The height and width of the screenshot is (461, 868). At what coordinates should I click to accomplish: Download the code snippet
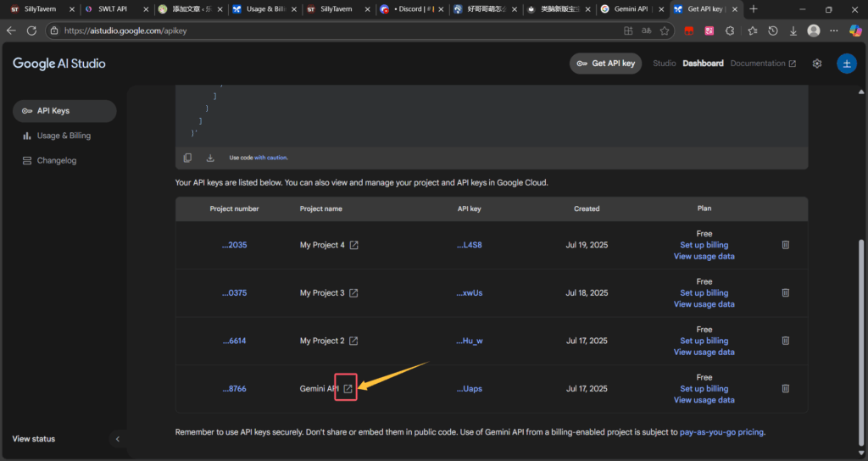pos(210,158)
